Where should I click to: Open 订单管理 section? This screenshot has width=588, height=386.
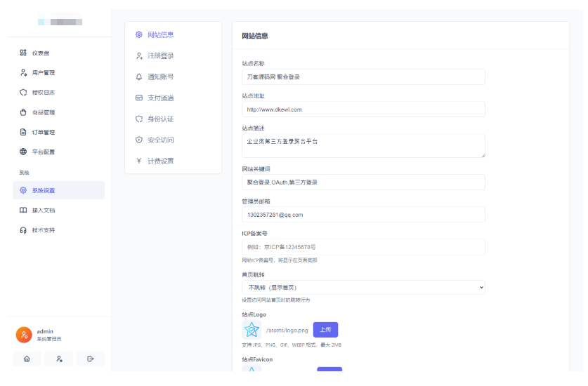click(x=58, y=132)
